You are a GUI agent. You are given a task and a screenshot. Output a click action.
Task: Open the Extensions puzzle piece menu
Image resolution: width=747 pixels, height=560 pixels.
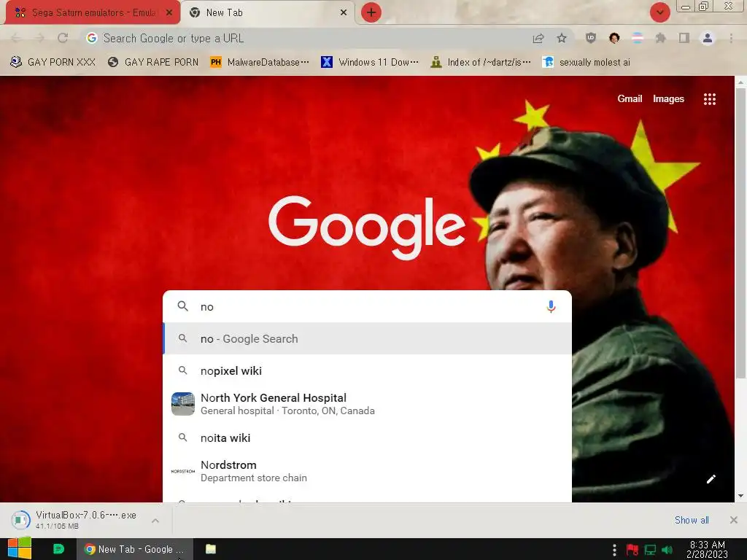tap(661, 38)
